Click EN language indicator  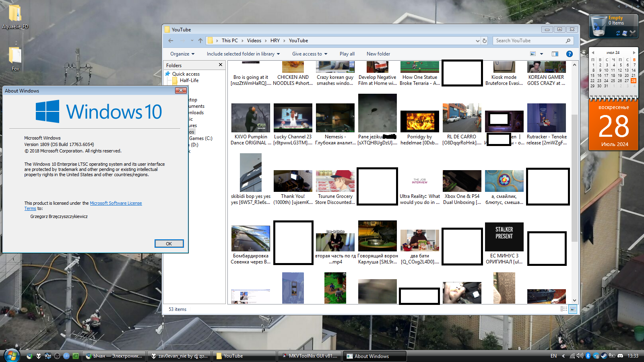(x=553, y=356)
